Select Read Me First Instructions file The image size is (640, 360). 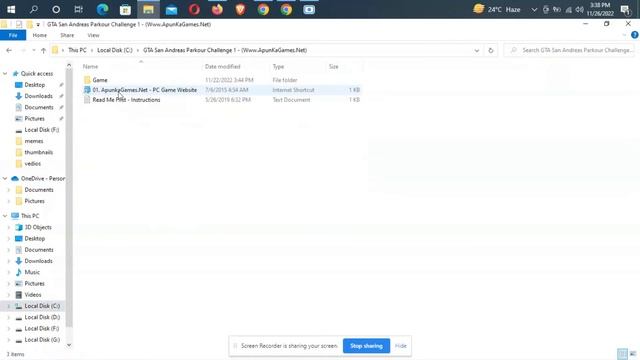[126, 100]
